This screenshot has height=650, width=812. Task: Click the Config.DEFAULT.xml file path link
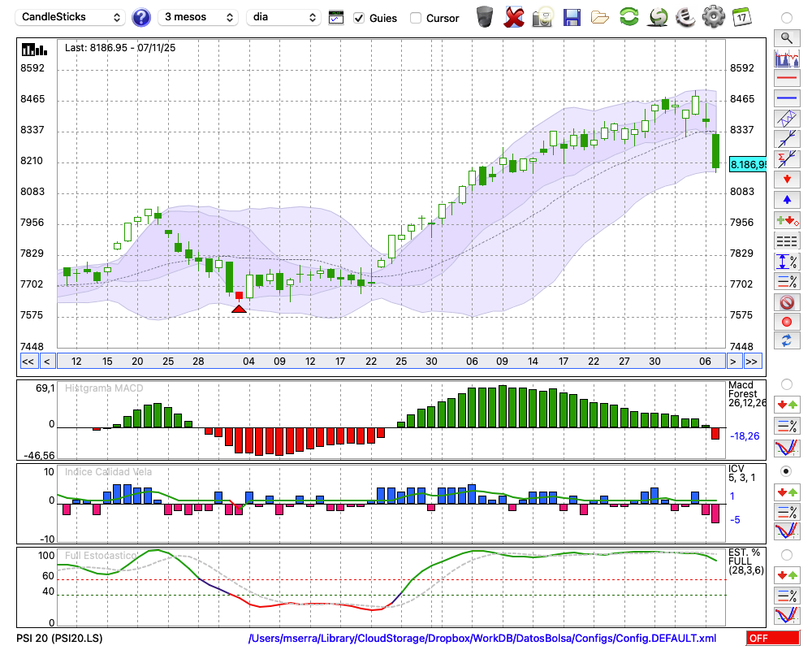[482, 639]
